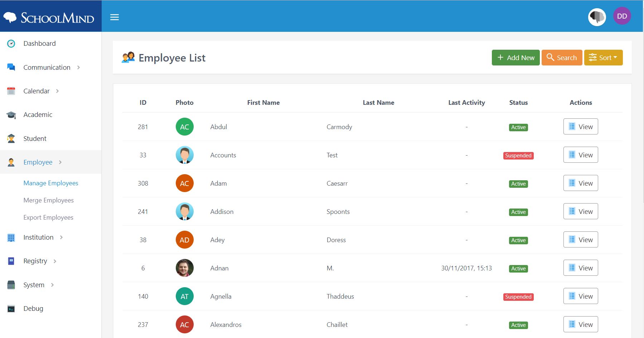Image resolution: width=644 pixels, height=338 pixels.
Task: View employee Alexandros Chaillet
Action: click(x=581, y=324)
